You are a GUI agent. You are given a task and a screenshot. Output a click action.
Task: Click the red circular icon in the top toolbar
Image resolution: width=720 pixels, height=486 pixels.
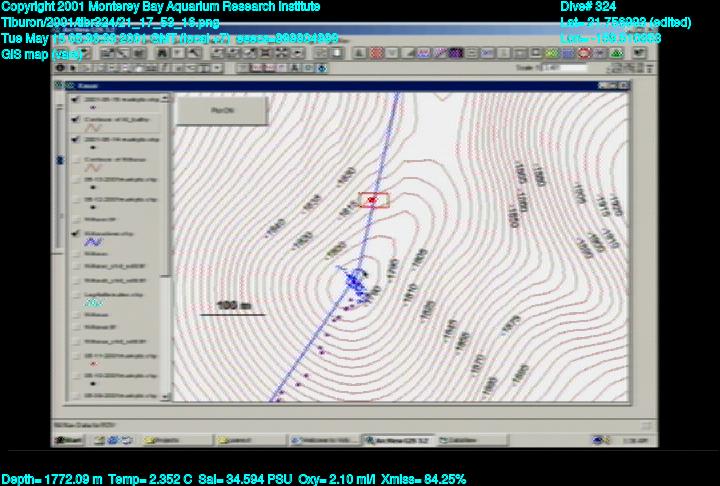[x=583, y=52]
